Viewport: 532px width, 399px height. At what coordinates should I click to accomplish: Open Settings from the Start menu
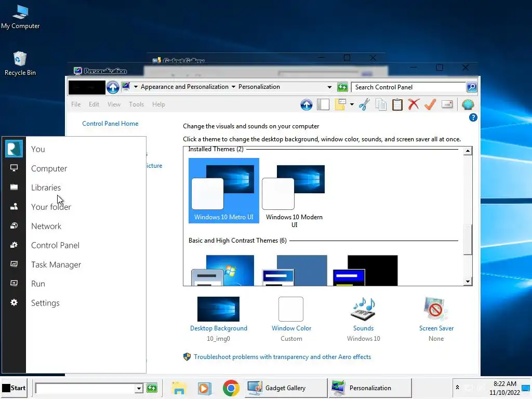point(46,303)
